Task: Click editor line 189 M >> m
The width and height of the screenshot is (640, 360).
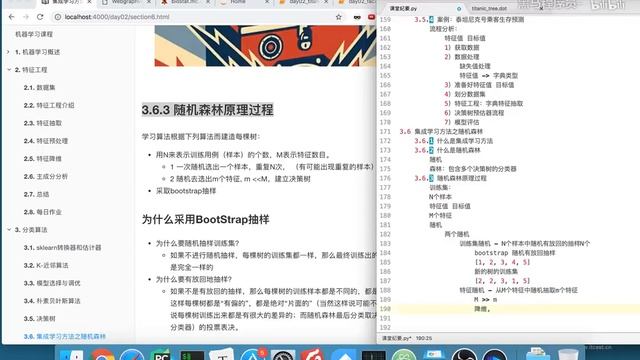Action: click(485, 300)
